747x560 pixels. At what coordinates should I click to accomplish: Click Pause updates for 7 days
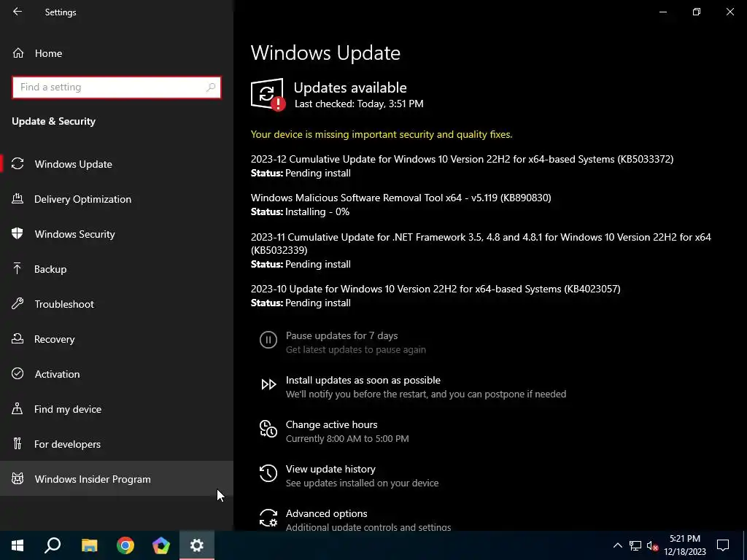point(341,335)
